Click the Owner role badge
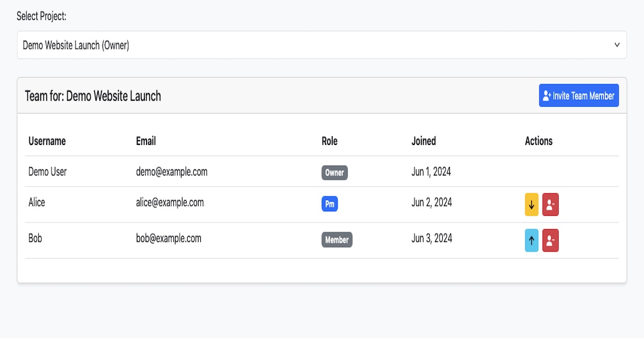 (x=334, y=173)
